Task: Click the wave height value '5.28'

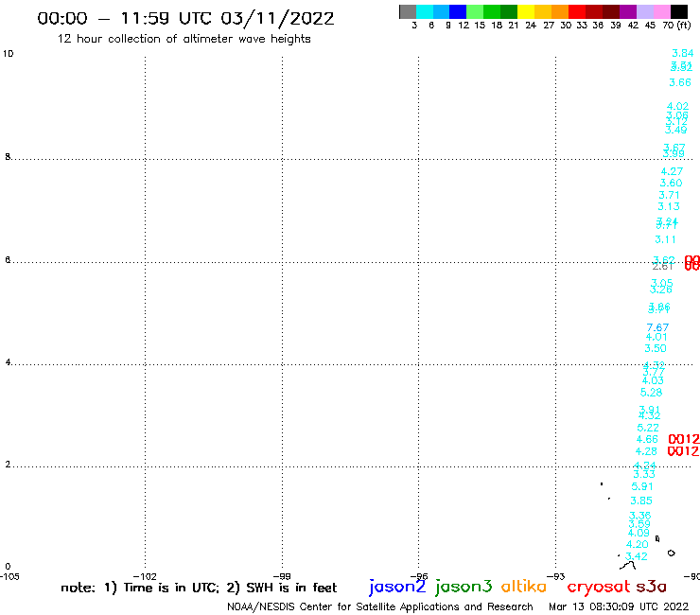Action: 652,393
